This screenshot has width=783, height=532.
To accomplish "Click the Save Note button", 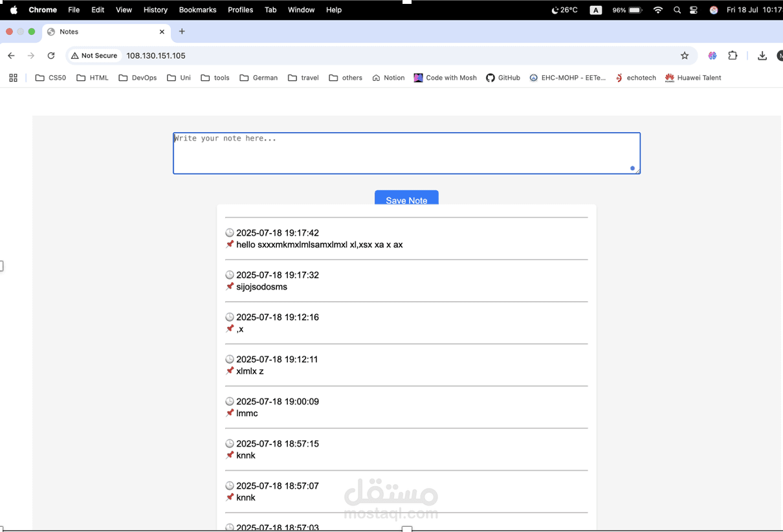I will pos(406,198).
